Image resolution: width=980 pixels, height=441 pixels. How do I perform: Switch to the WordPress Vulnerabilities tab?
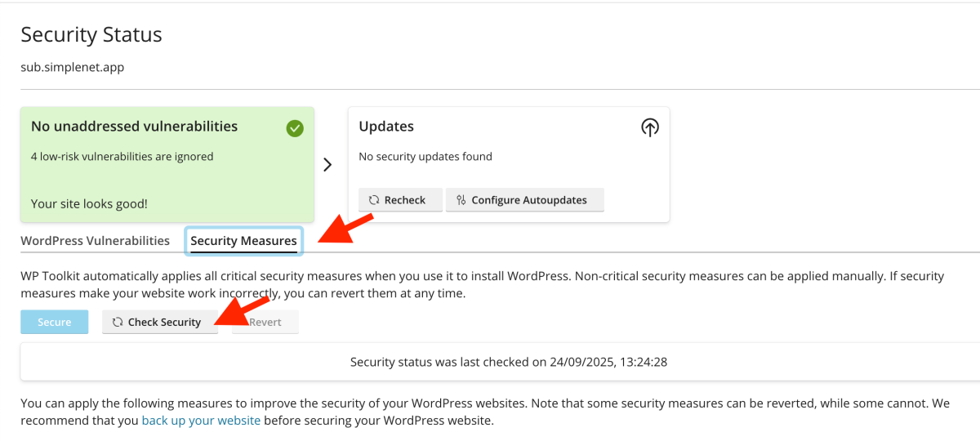95,241
